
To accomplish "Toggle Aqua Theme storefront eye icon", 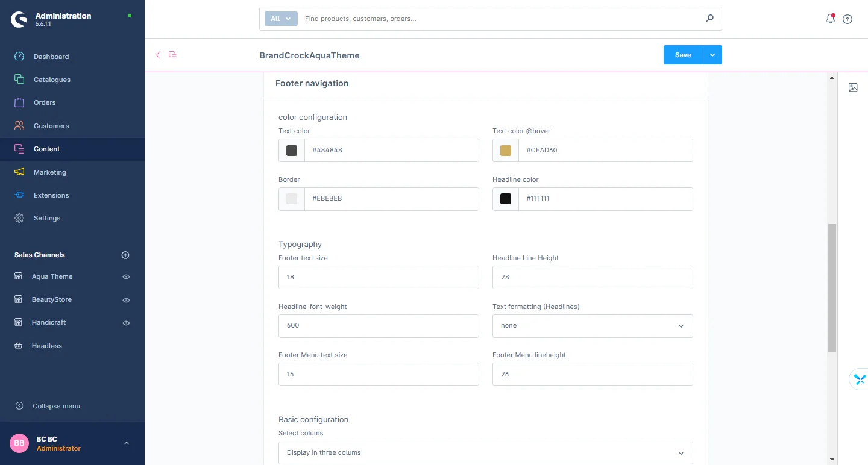I will pos(126,277).
